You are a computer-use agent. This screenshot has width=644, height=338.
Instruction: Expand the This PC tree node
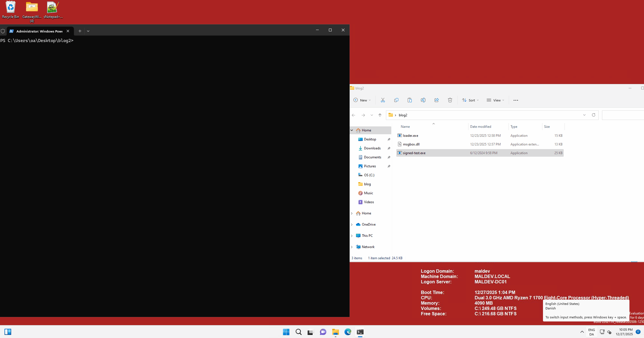pyautogui.click(x=352, y=236)
